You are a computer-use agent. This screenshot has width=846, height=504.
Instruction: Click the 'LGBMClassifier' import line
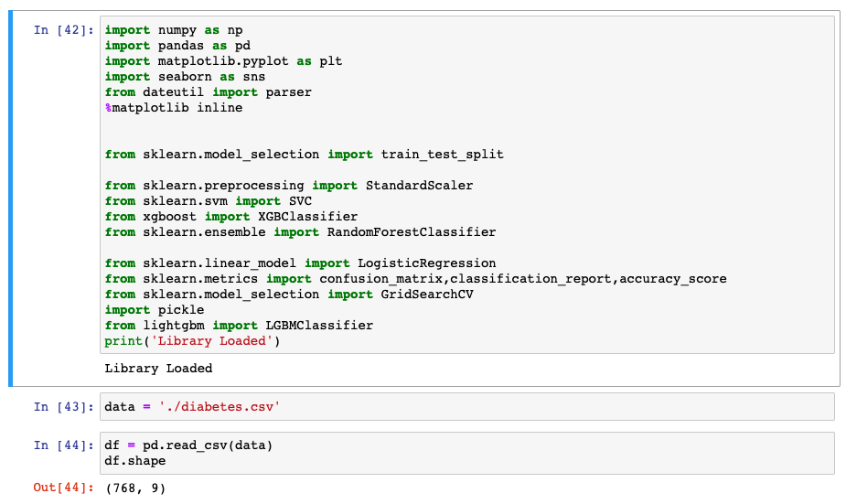click(x=239, y=326)
